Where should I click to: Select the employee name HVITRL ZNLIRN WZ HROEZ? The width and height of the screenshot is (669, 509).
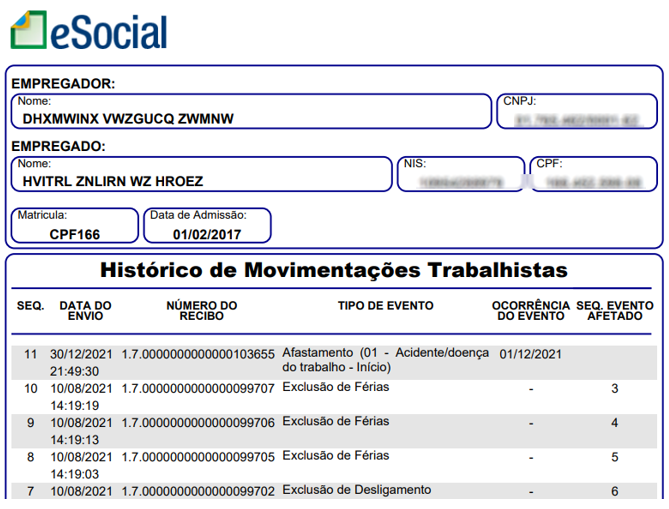pyautogui.click(x=113, y=181)
